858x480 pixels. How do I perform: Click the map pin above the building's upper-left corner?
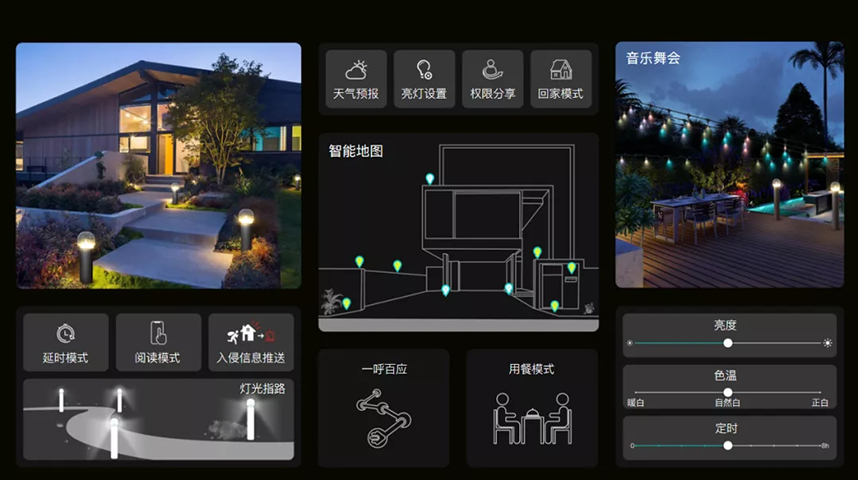(430, 178)
